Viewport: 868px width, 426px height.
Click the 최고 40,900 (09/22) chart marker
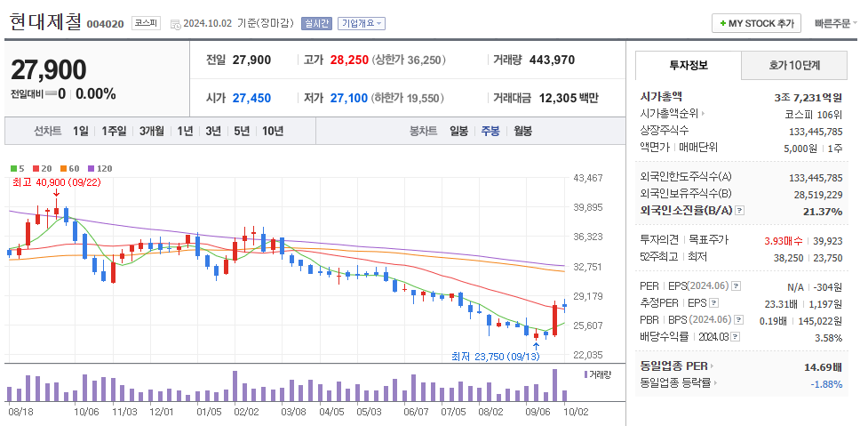pyautogui.click(x=56, y=181)
